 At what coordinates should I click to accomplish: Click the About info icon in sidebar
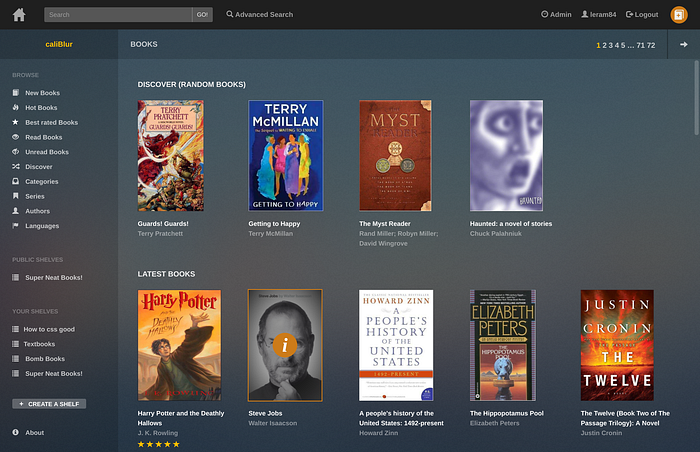pos(16,432)
